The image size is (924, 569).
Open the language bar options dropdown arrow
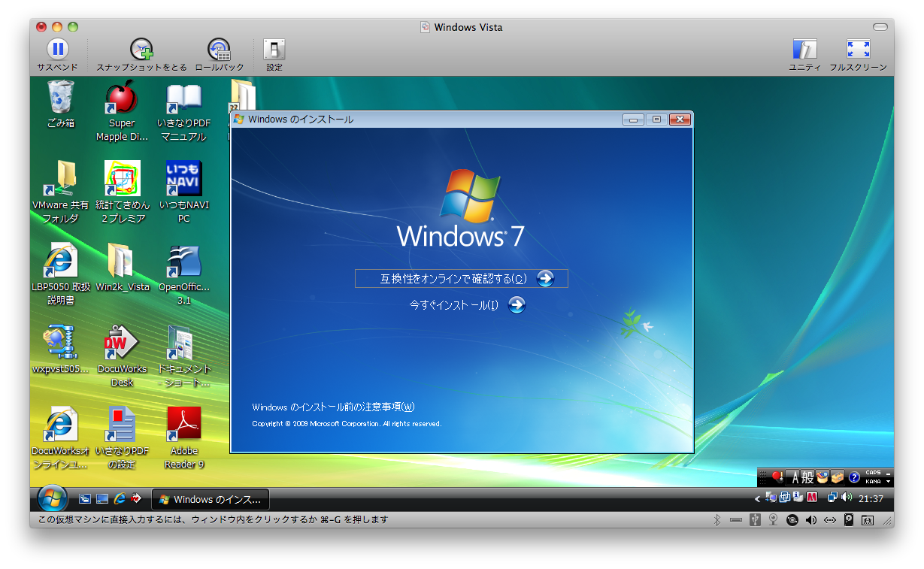889,482
